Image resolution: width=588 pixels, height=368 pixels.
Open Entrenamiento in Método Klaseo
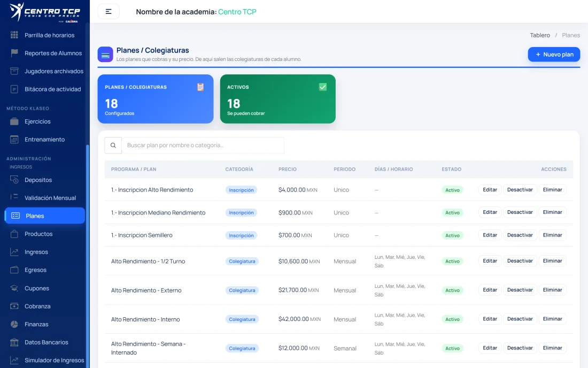(x=44, y=139)
